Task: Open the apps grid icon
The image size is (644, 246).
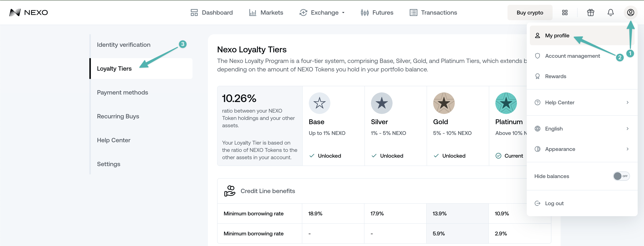Action: point(565,13)
